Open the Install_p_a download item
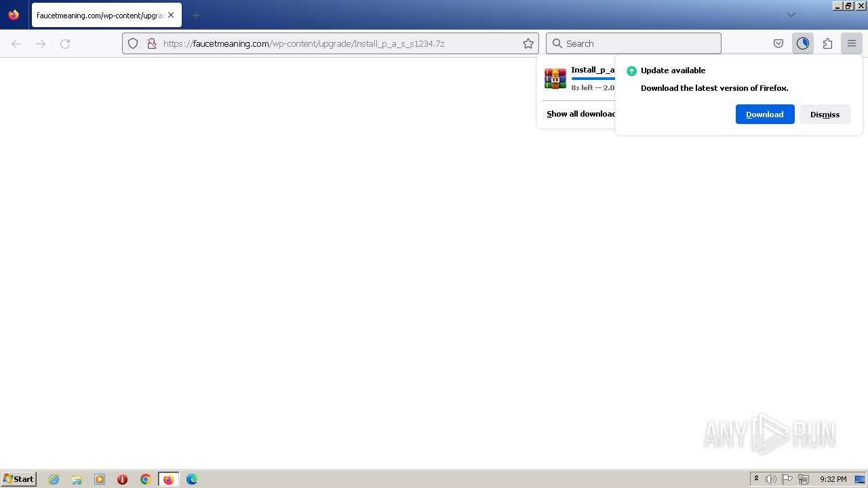This screenshot has height=488, width=868. (x=580, y=79)
